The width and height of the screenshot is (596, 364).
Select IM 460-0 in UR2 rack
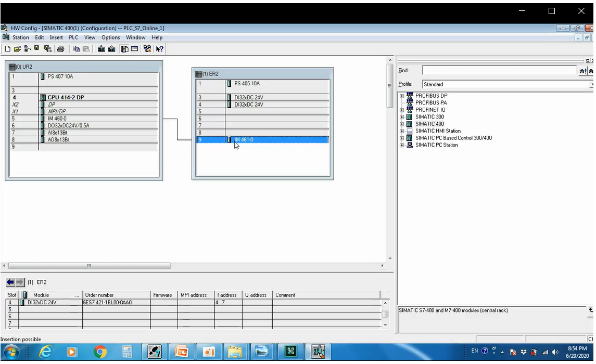pyautogui.click(x=57, y=119)
